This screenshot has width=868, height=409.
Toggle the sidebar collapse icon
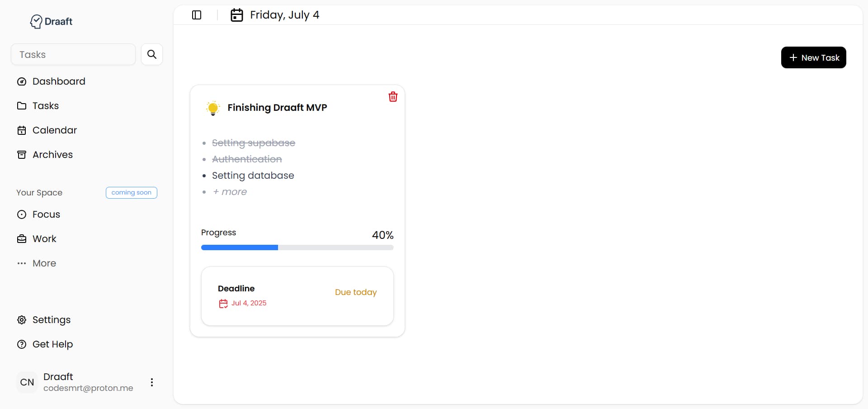[x=196, y=14]
